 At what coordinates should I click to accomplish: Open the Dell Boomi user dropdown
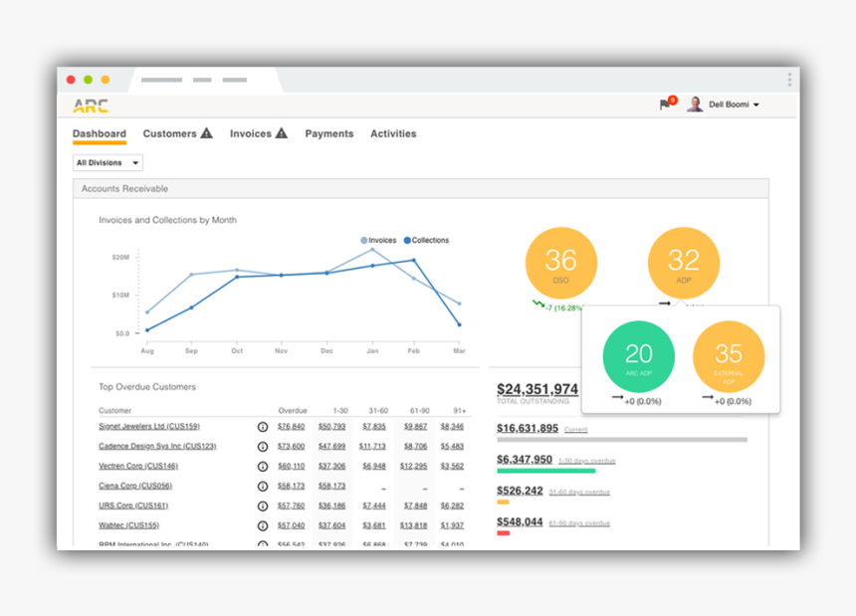[734, 104]
